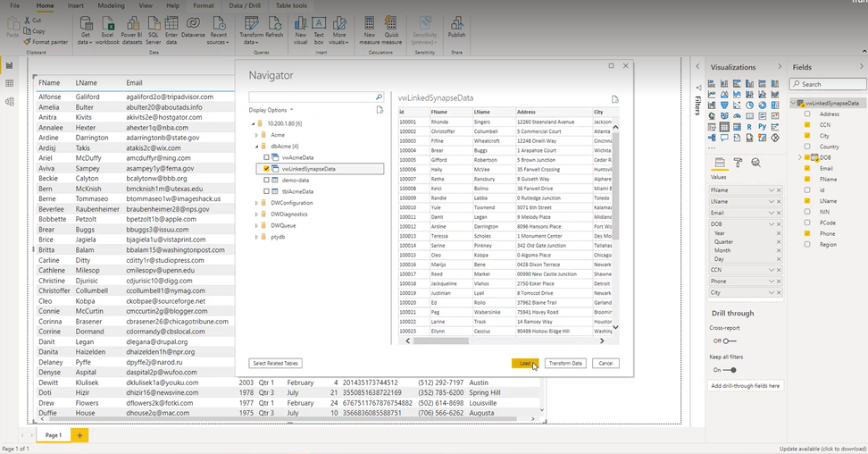Insert a Text box
Image resolution: width=868 pixels, height=454 pixels.
319,30
